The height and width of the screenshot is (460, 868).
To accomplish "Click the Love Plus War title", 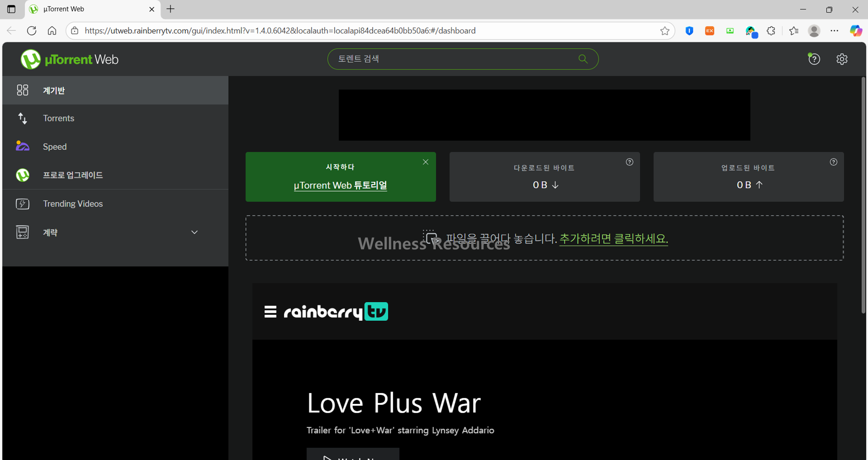I will [x=394, y=403].
